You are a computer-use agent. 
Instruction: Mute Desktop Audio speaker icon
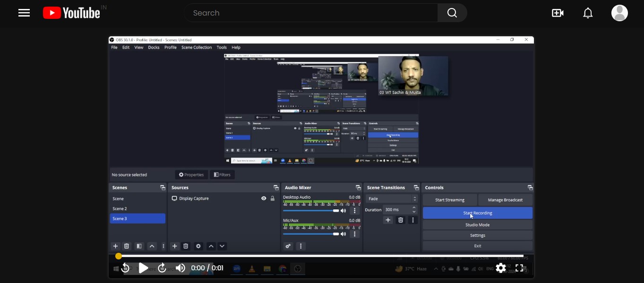click(x=343, y=210)
